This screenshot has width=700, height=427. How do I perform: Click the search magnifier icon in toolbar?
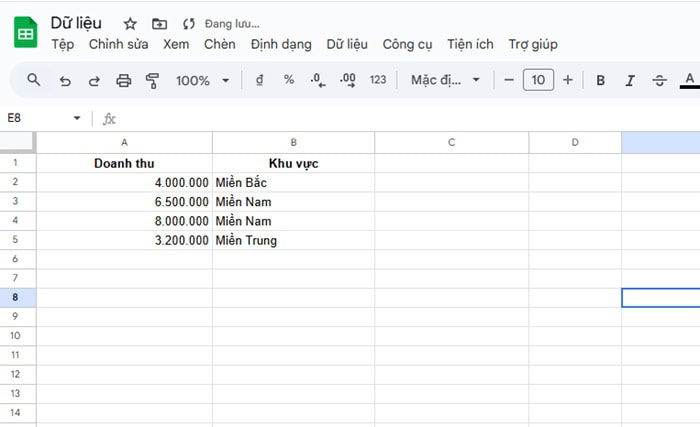(34, 80)
